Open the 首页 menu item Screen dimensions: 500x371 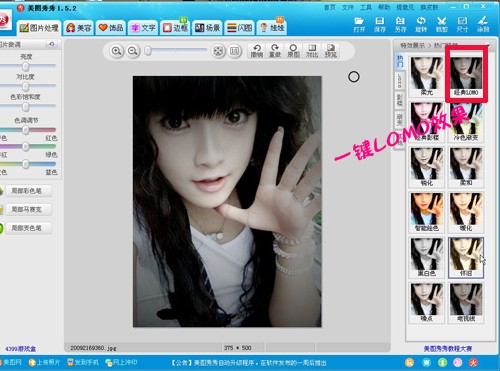(x=330, y=7)
